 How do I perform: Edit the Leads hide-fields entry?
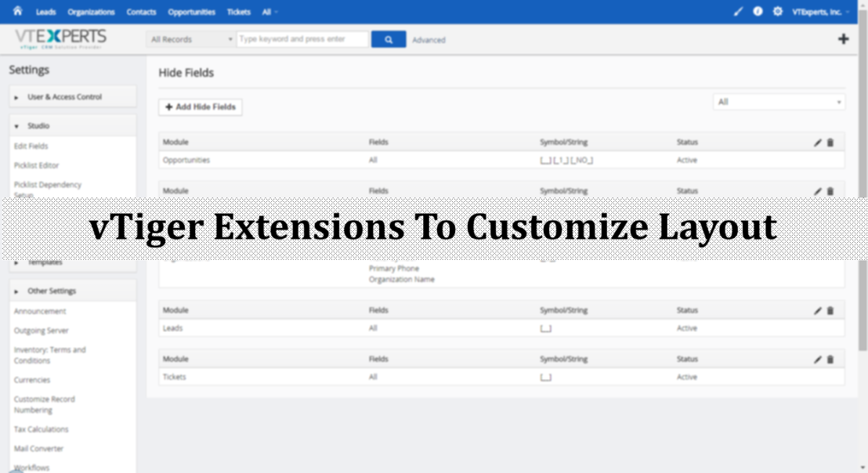tap(817, 310)
